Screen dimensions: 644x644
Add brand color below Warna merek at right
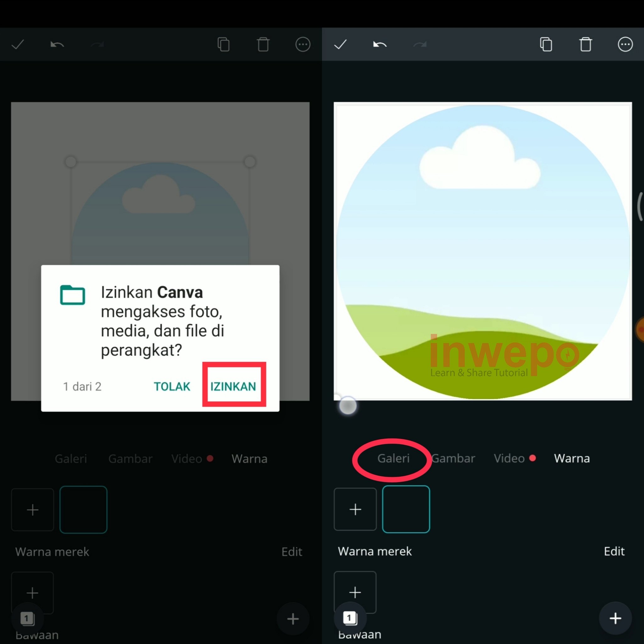coord(355,592)
